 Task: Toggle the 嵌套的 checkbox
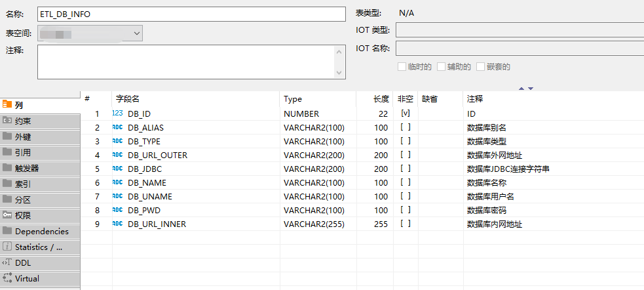pos(481,66)
